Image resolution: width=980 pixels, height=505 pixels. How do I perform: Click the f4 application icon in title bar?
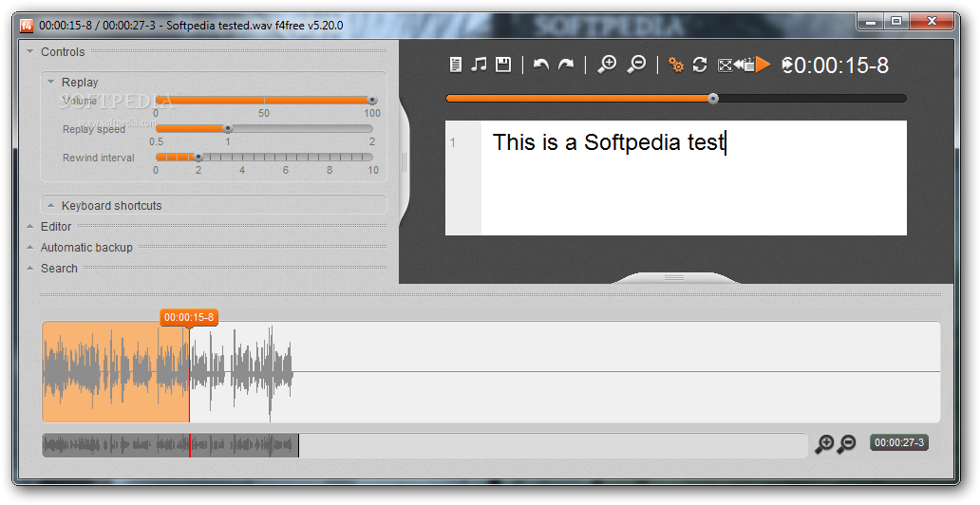click(x=27, y=26)
